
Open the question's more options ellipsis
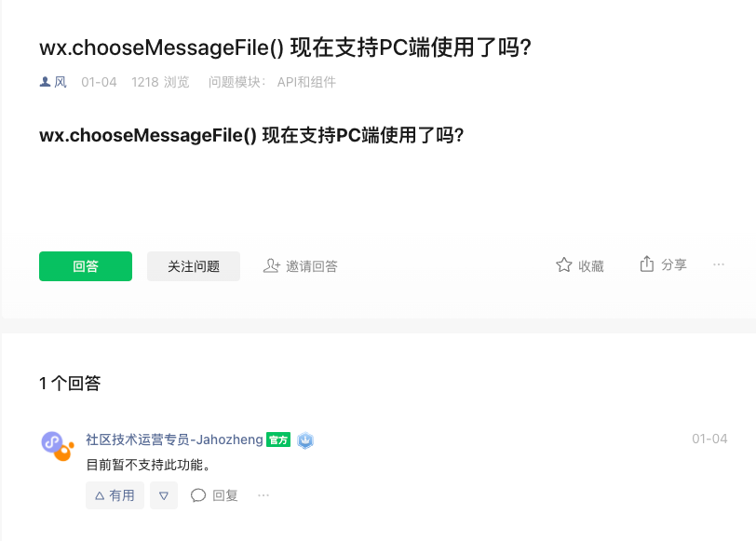pos(719,264)
